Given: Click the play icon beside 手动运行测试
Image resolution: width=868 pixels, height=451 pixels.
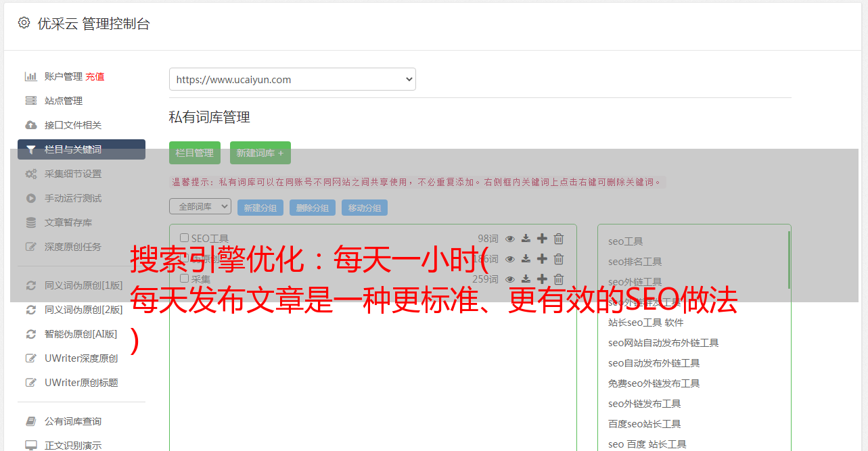Looking at the screenshot, I should coord(30,198).
